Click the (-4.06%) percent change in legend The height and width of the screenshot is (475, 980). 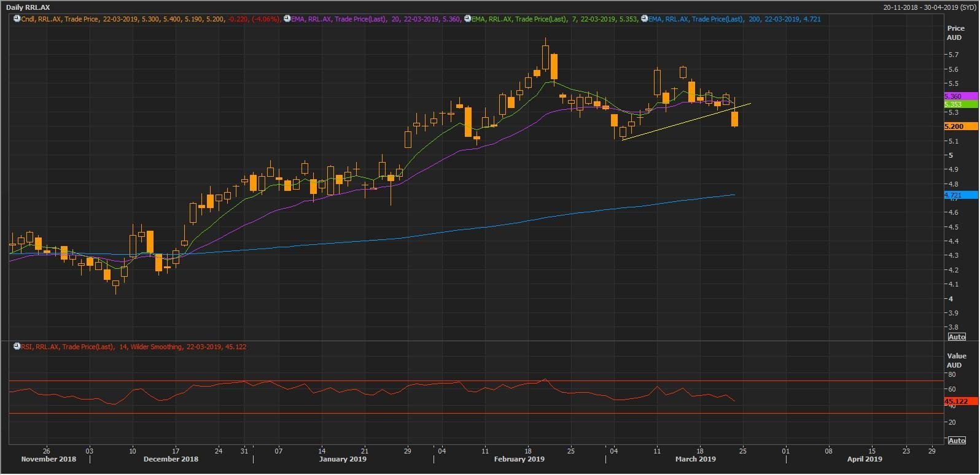[x=265, y=19]
